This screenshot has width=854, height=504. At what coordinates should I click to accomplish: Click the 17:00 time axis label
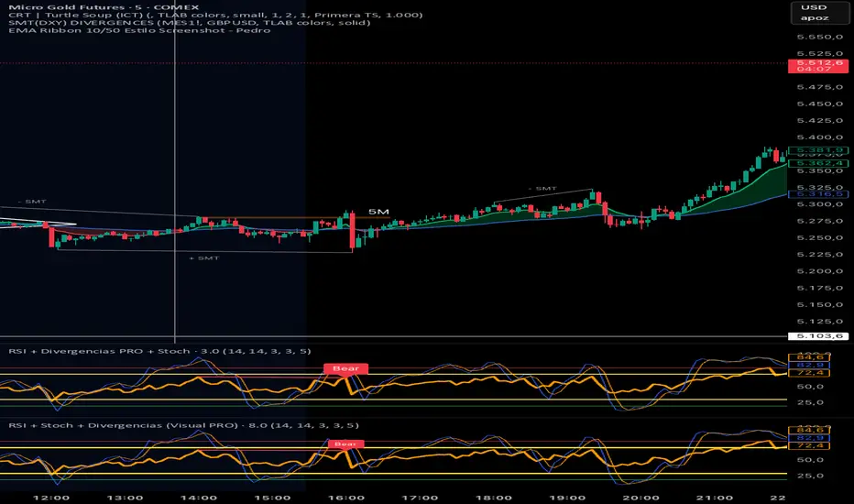[420, 498]
